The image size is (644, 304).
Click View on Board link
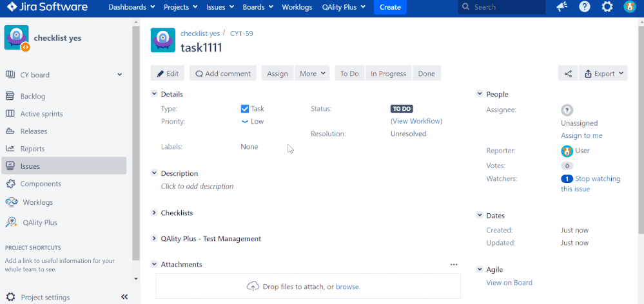point(509,282)
